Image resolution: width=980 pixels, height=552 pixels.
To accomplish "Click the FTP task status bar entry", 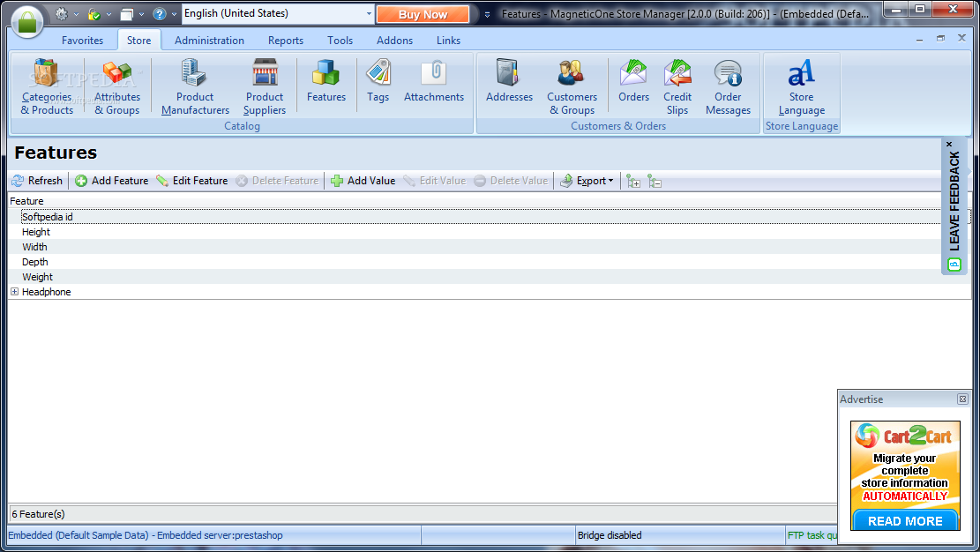I will (812, 535).
